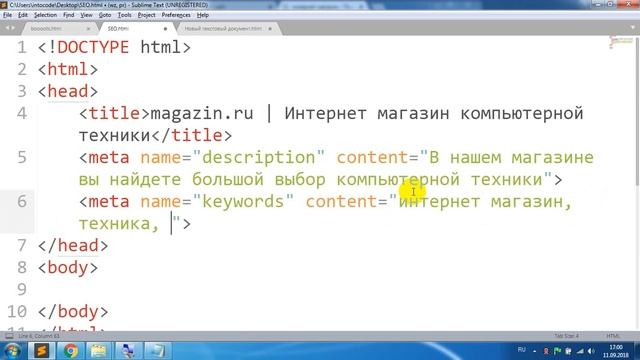This screenshot has height=360, width=640.
Task: Open the Selection menu
Action: (x=45, y=15)
